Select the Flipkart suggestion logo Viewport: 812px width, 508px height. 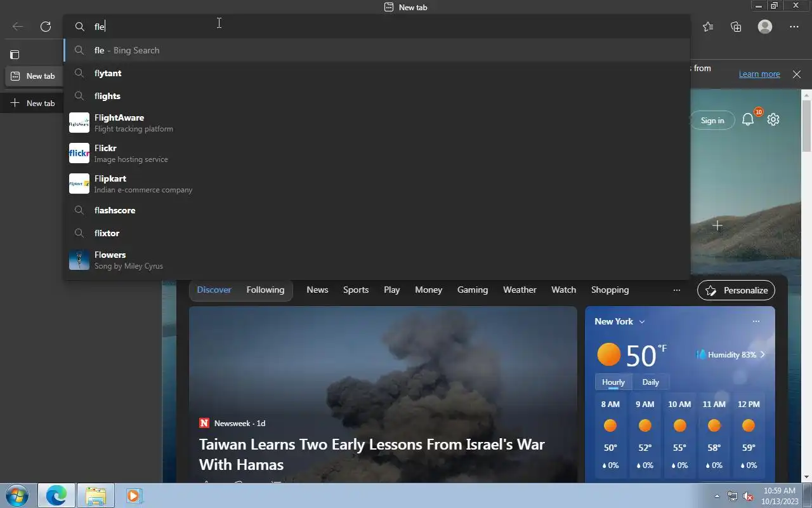coord(79,184)
